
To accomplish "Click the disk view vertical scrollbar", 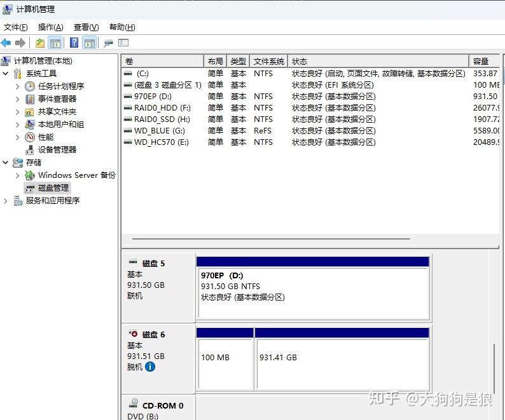I will (494, 369).
